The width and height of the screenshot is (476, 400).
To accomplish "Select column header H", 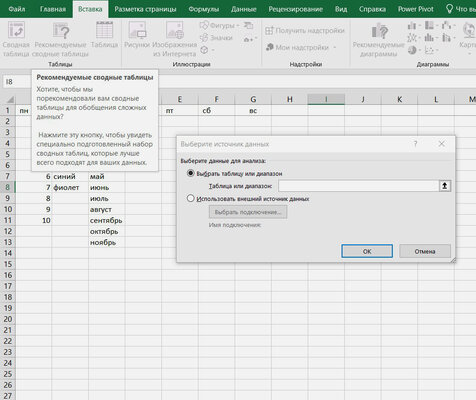I will 290,99.
